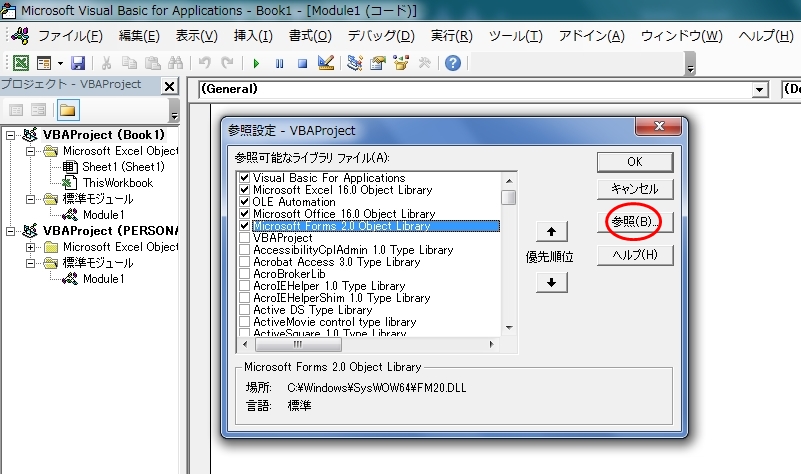Open the 挿入(I) menu
The image size is (801, 474).
coord(253,36)
